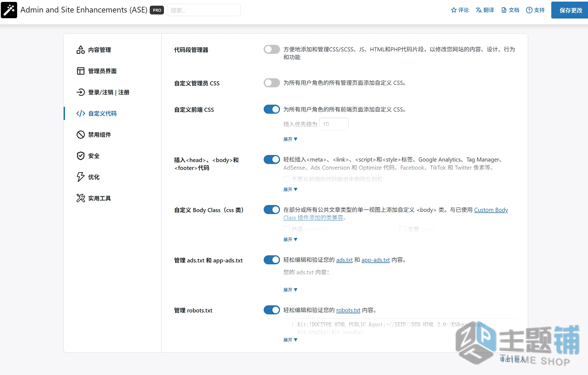Click the 导出 link at bottom
588x375 pixels.
click(505, 359)
